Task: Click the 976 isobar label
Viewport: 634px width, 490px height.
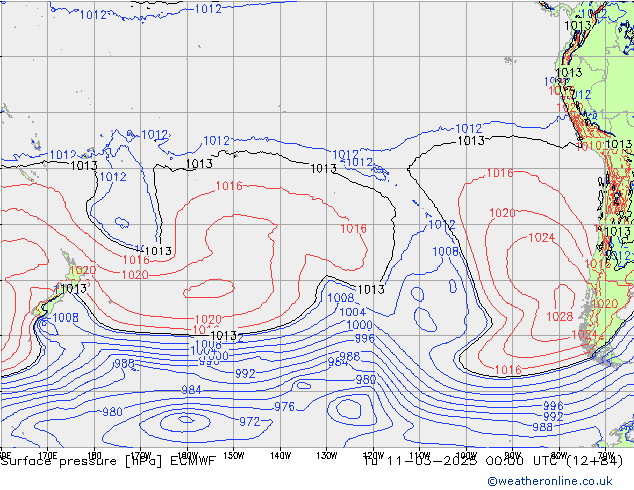Action: pos(285,407)
